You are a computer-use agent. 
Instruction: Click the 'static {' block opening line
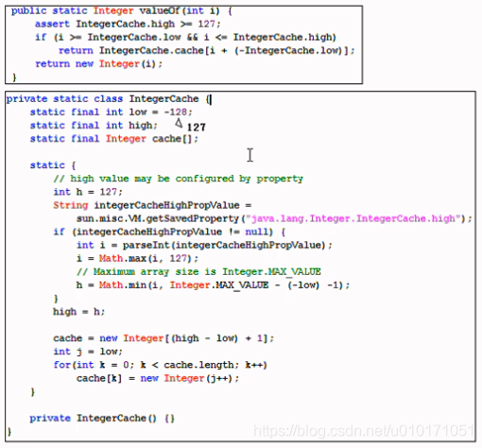coord(53,165)
